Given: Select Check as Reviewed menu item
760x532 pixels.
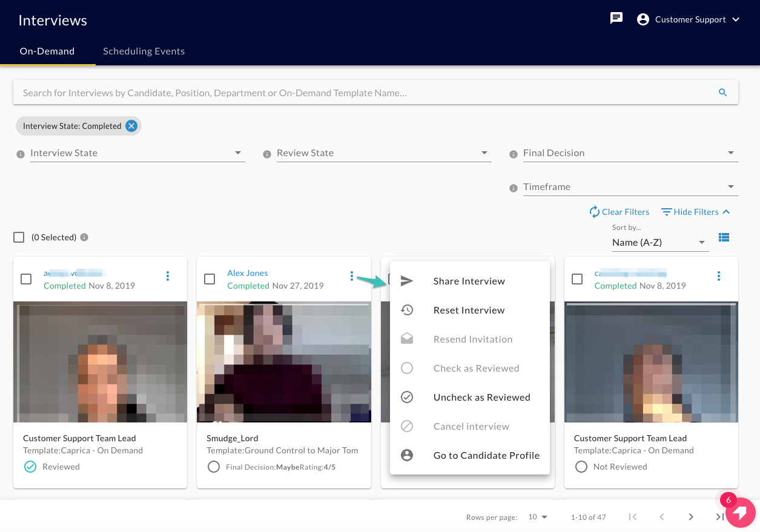Looking at the screenshot, I should click(470, 368).
